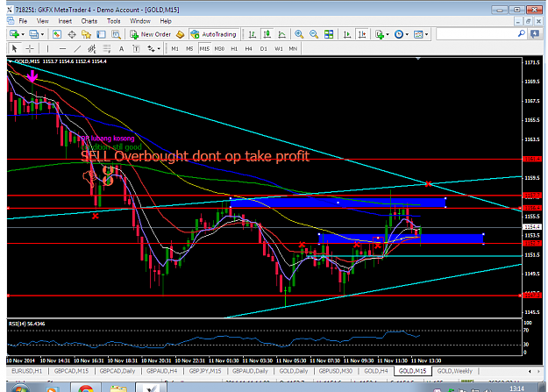Select the M15 timeframe button
The width and height of the screenshot is (548, 392).
[204, 48]
